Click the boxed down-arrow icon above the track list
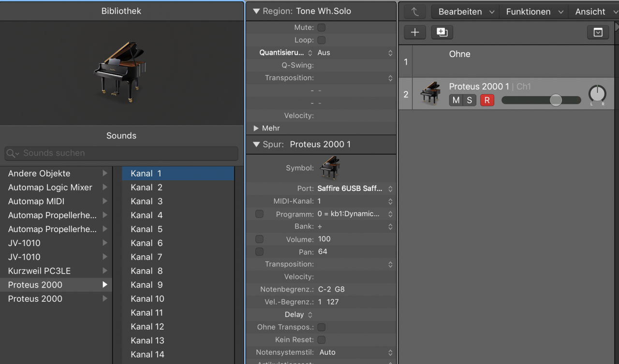This screenshot has height=364, width=619. pos(598,32)
